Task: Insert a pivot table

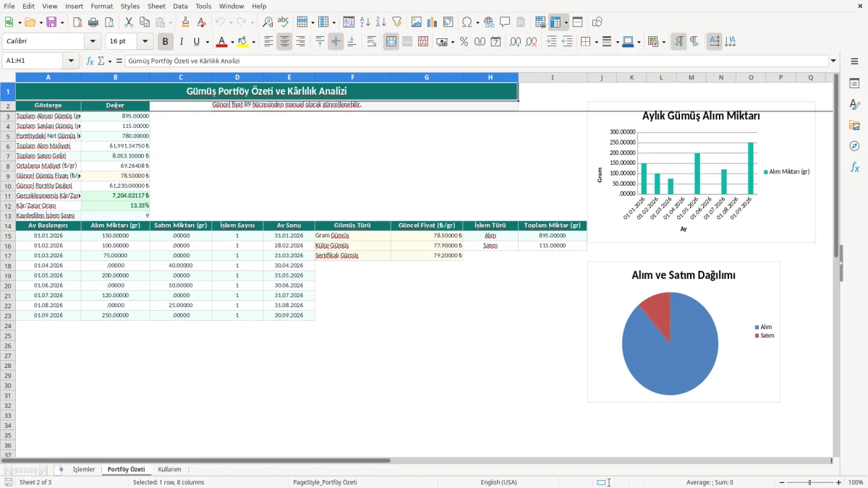Action: pyautogui.click(x=448, y=22)
